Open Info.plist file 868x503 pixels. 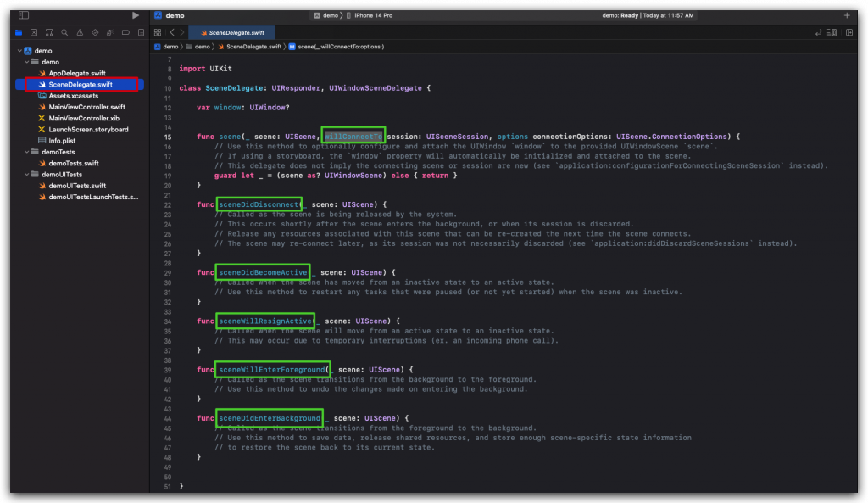pyautogui.click(x=62, y=141)
